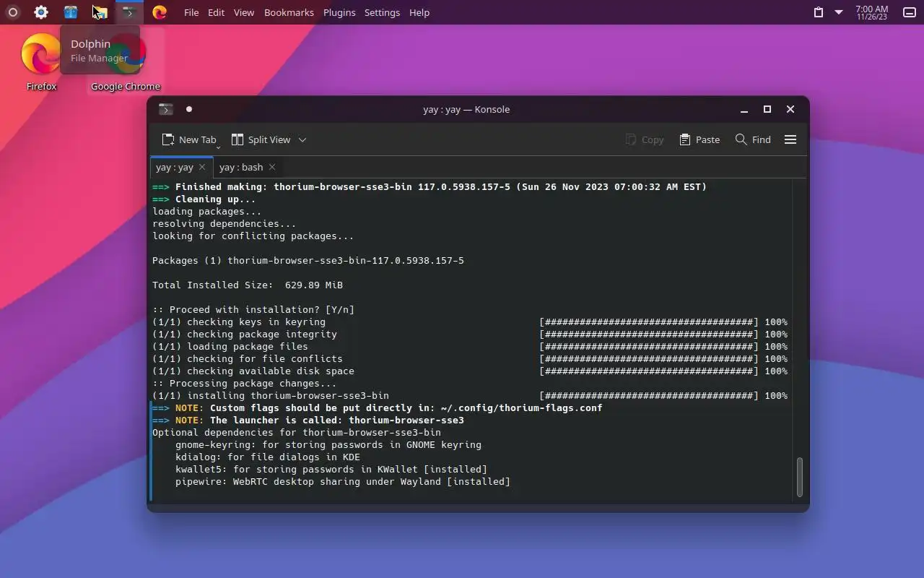The height and width of the screenshot is (578, 924).
Task: Toggle the pin dot in the Konsole title bar
Action: click(x=189, y=109)
